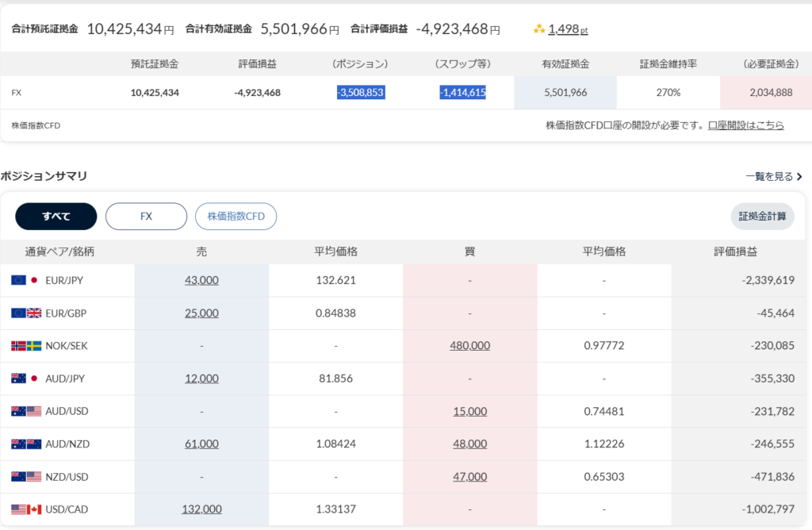Viewport: 812px width, 530px height.
Task: Click the highlighted position loss -3,508,853
Action: (360, 93)
